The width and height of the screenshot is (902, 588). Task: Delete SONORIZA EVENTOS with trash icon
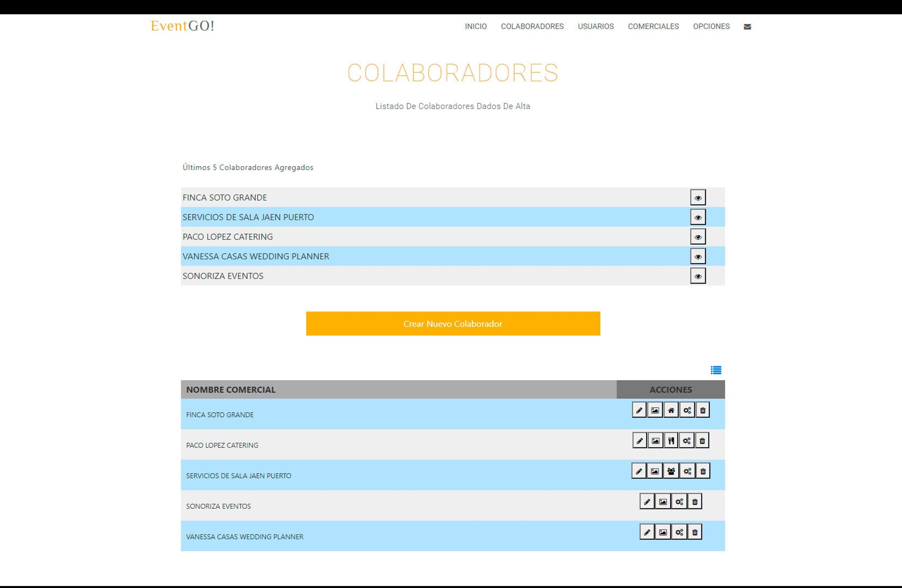[x=695, y=502]
